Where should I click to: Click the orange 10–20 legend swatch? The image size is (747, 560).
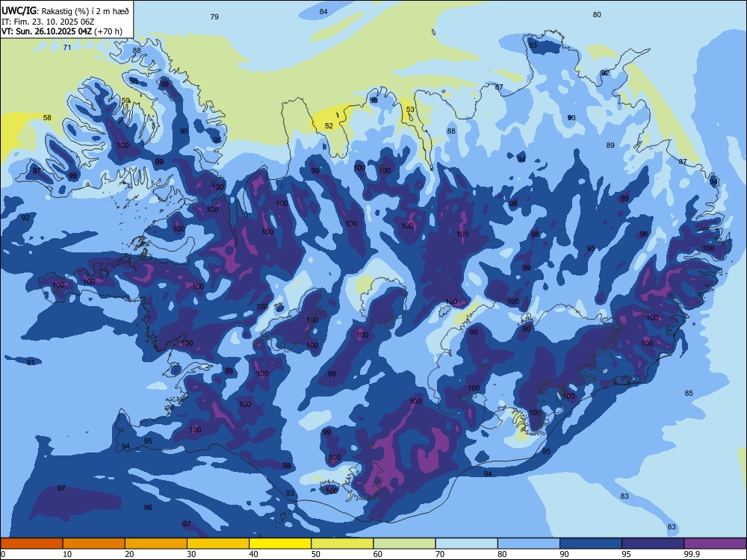coord(94,544)
